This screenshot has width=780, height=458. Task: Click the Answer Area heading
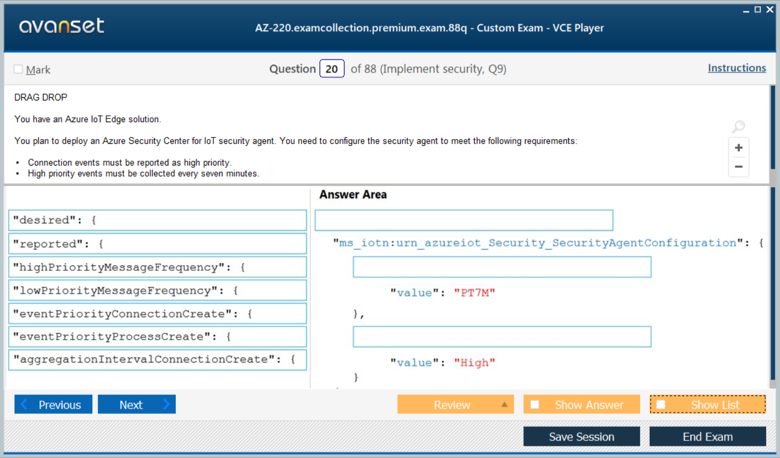pyautogui.click(x=353, y=194)
